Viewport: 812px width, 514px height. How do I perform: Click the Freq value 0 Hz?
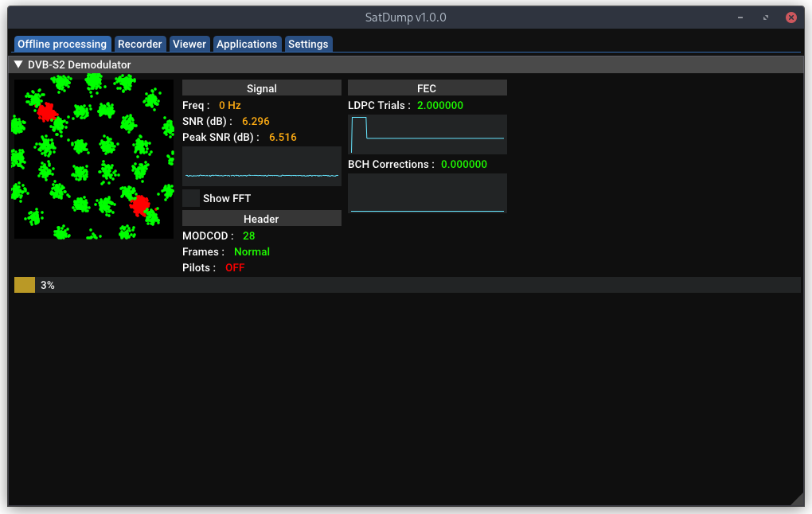230,105
